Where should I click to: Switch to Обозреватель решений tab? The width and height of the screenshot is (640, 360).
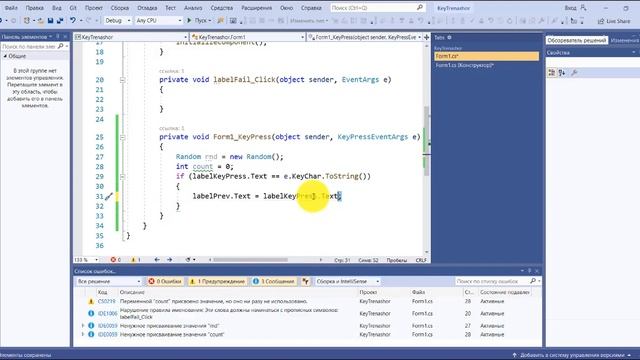pyautogui.click(x=577, y=40)
